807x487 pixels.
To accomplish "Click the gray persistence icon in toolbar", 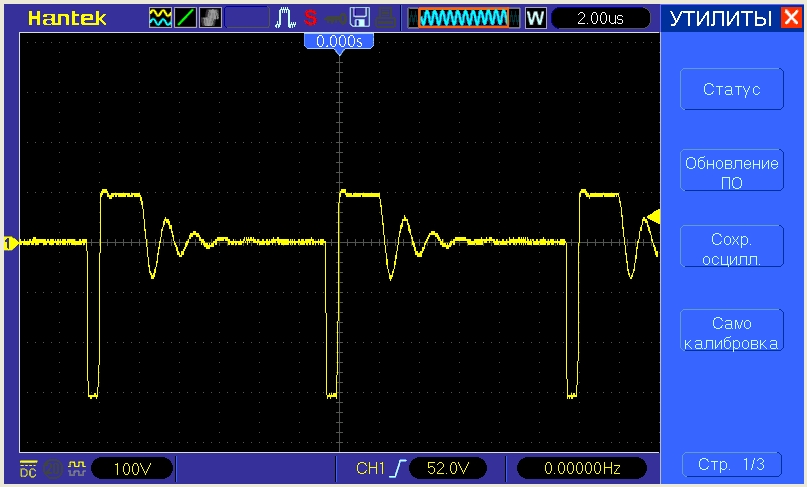I will click(x=210, y=17).
